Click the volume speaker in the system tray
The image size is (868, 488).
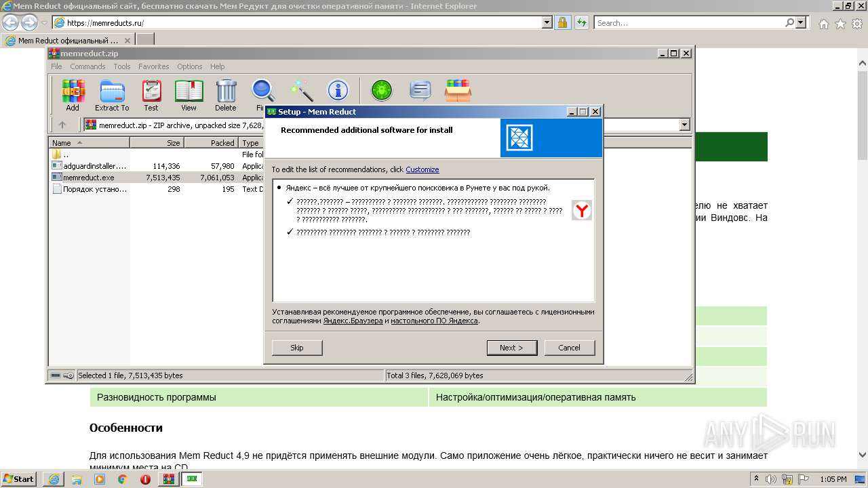(x=770, y=479)
